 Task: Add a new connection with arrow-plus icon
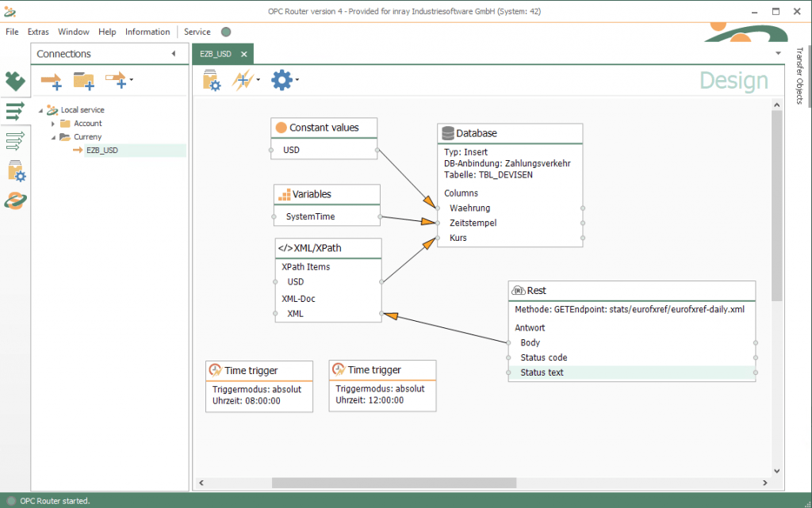(52, 81)
